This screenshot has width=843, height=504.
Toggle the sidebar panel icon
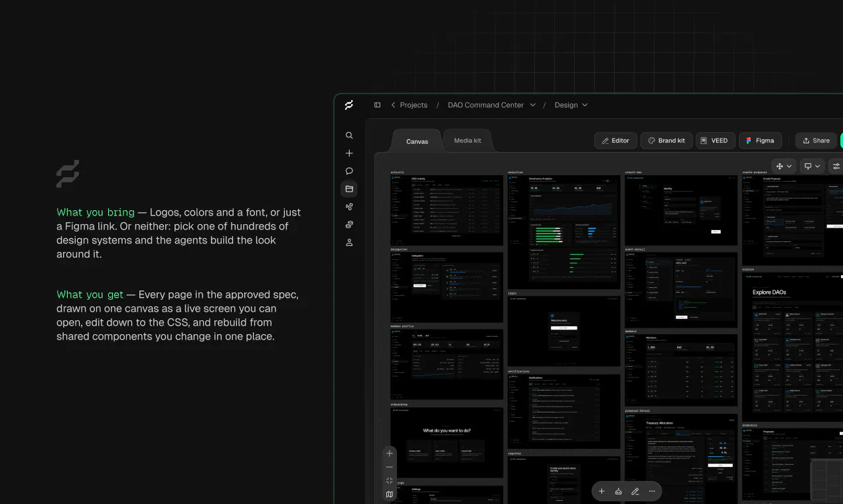378,105
